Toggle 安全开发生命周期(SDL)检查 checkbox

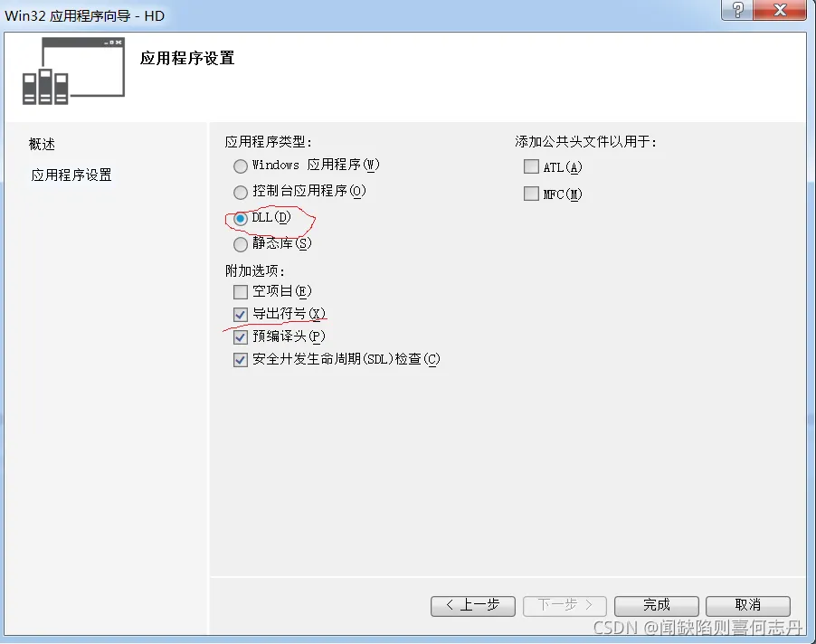point(240,359)
